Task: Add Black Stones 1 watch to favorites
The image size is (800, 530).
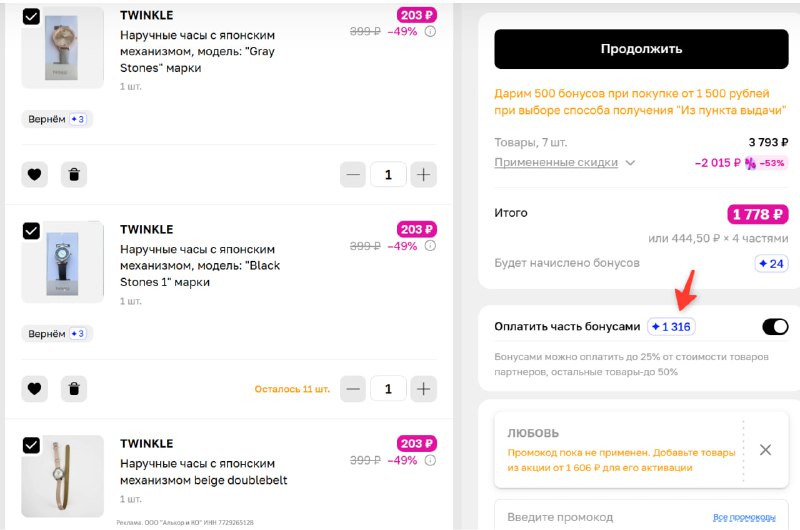Action: tap(34, 389)
